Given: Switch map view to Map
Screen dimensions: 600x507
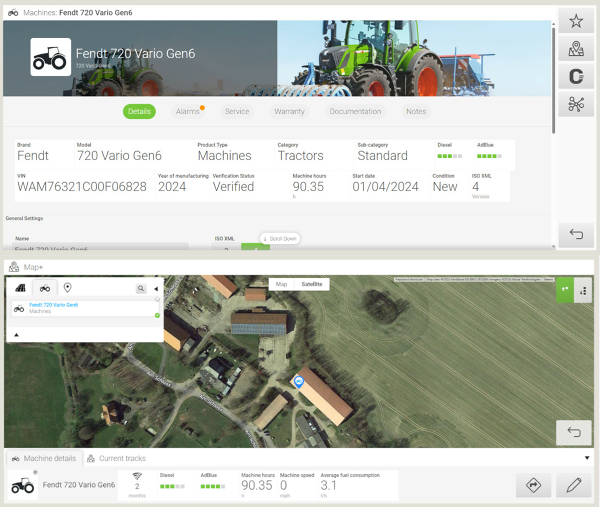Looking at the screenshot, I should tap(281, 284).
